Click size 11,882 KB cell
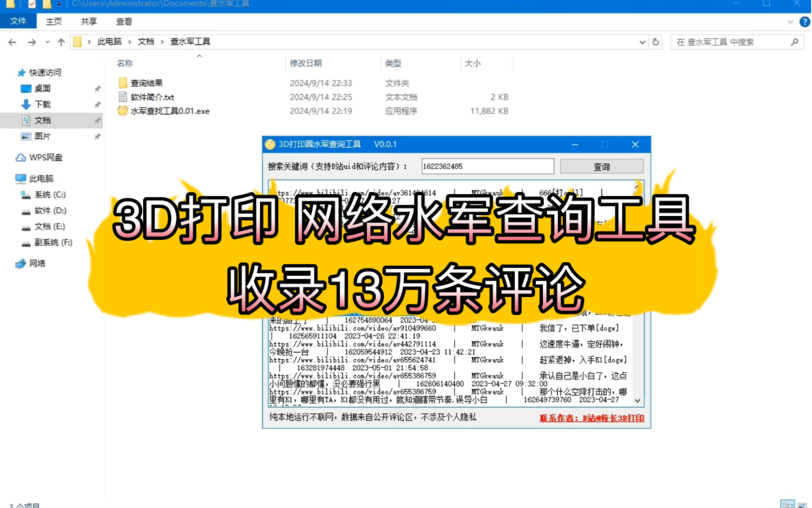The height and width of the screenshot is (508, 812). 489,111
